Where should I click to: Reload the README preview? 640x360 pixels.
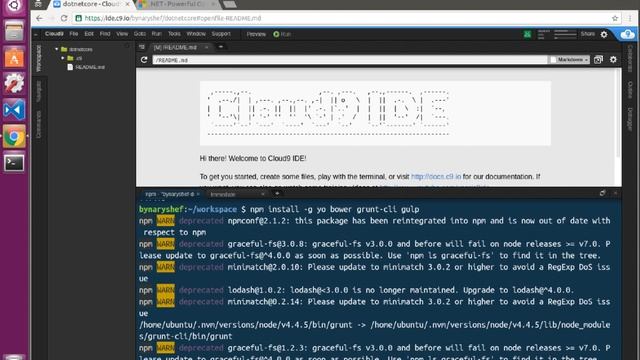tap(144, 60)
